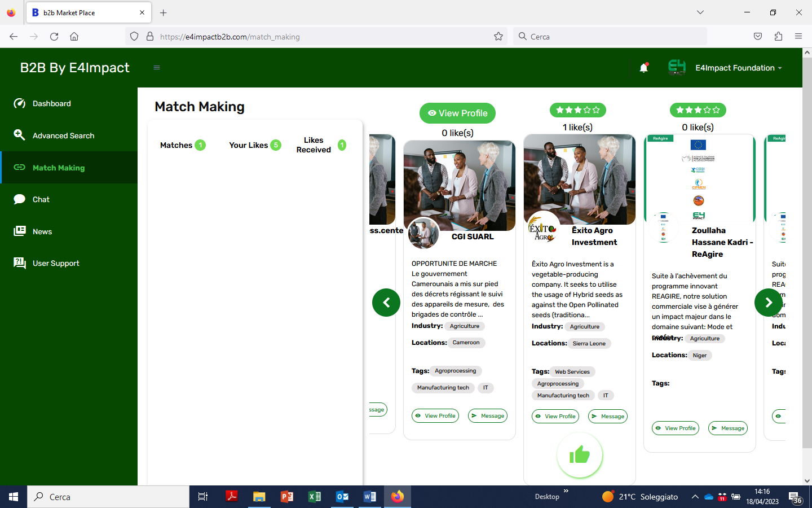The width and height of the screenshot is (812, 508).
Task: Open User Support from sidebar
Action: 69,263
